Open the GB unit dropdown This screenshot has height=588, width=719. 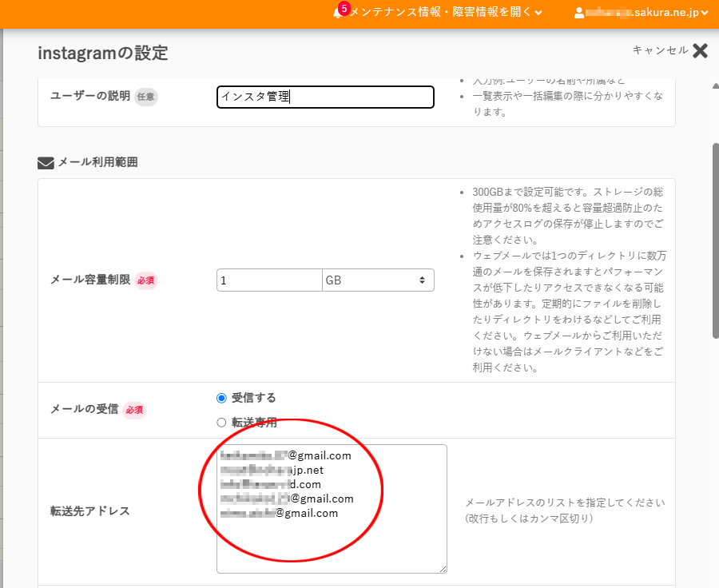click(378, 280)
